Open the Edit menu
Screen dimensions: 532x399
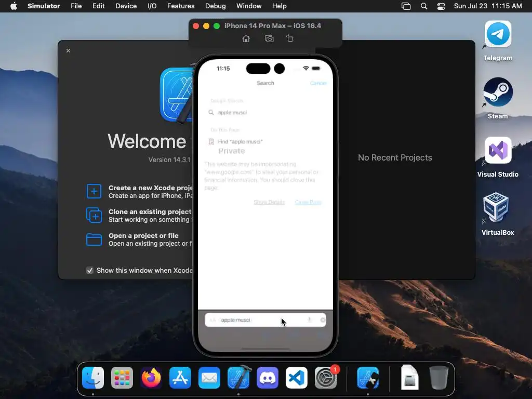pos(98,6)
